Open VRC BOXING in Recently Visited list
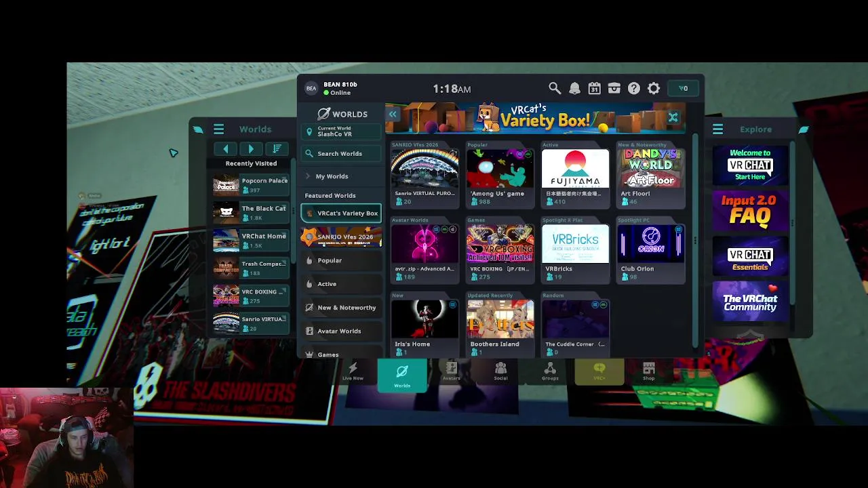868x488 pixels. click(x=251, y=296)
